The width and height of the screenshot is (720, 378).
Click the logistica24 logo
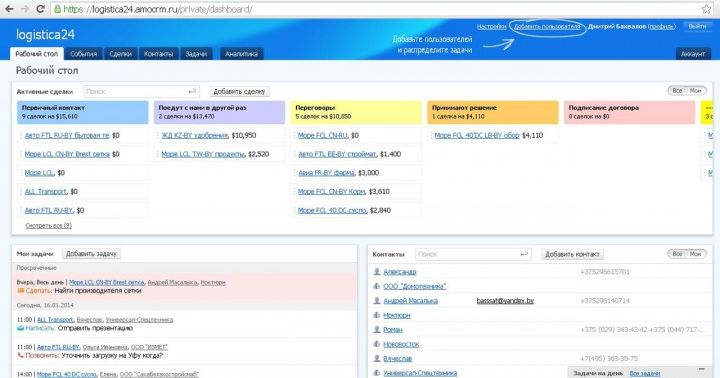(x=45, y=34)
